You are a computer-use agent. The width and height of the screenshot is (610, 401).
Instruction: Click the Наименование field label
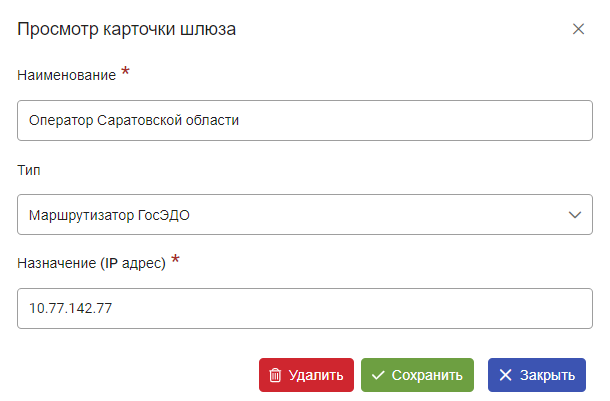click(x=67, y=75)
